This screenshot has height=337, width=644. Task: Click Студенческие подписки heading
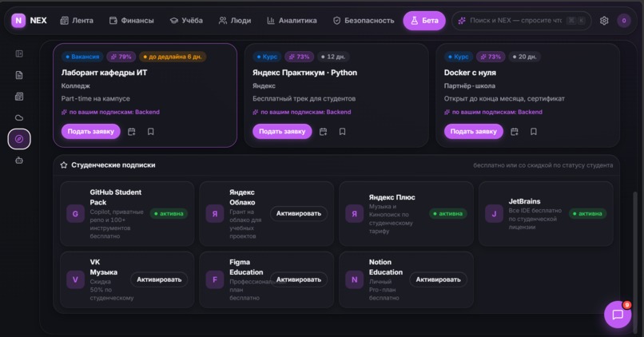113,165
